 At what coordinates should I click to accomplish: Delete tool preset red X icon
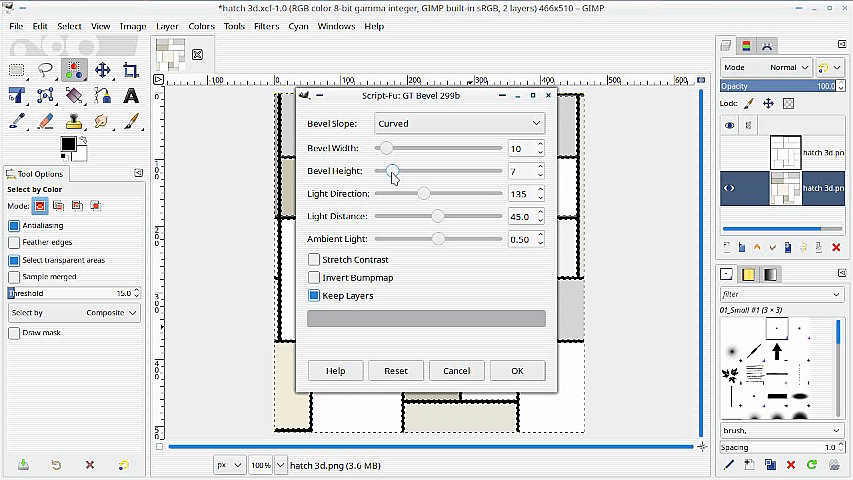90,464
